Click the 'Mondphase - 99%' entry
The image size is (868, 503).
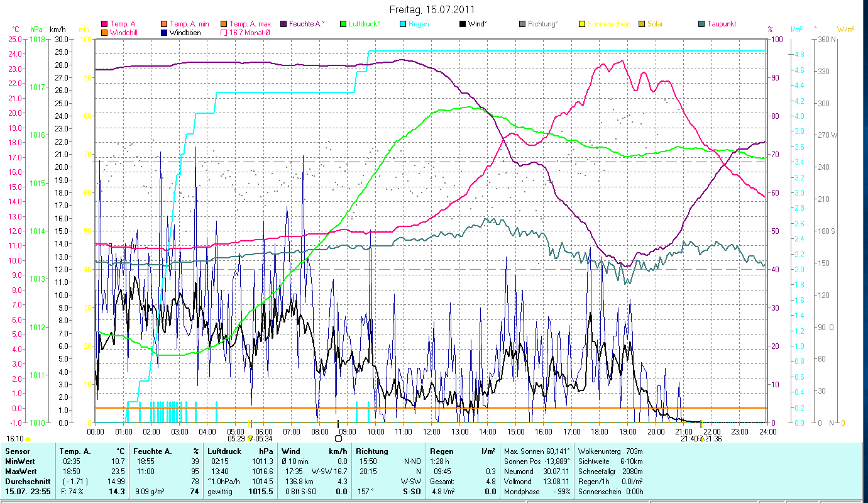[537, 492]
